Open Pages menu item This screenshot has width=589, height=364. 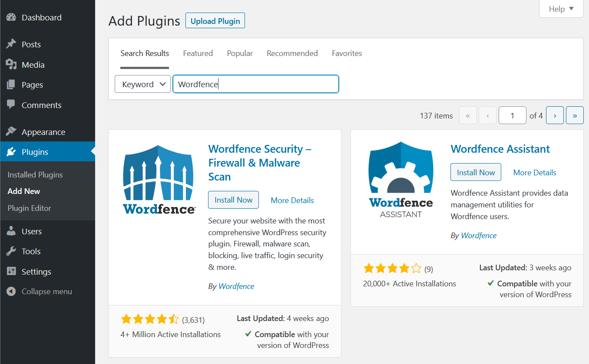(x=47, y=85)
